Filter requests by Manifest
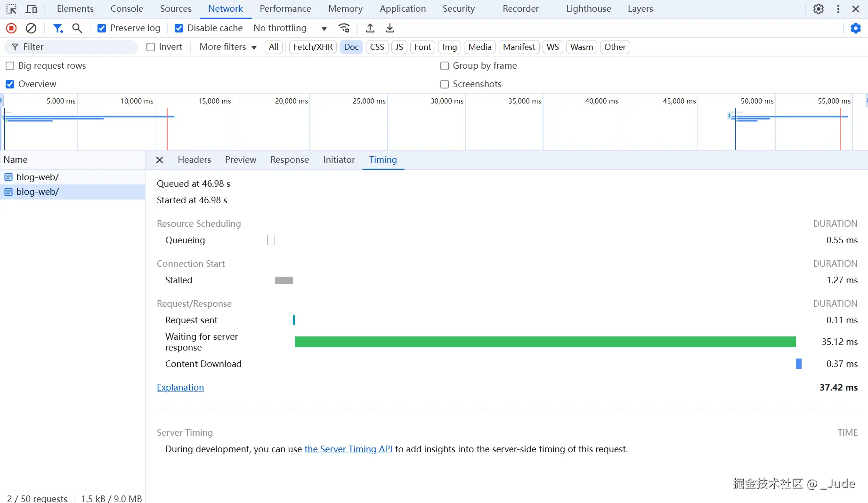This screenshot has height=503, width=868. 519,47
